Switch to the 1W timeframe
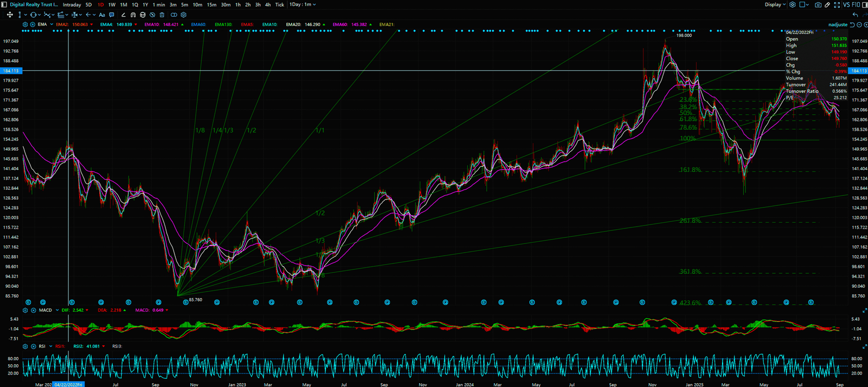 tap(112, 5)
